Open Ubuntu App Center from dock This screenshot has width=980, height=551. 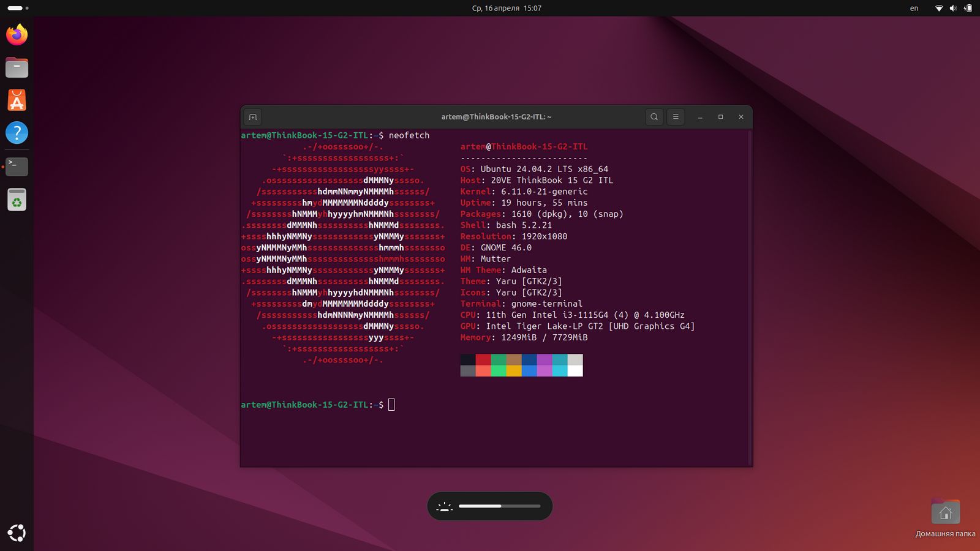tap(17, 100)
